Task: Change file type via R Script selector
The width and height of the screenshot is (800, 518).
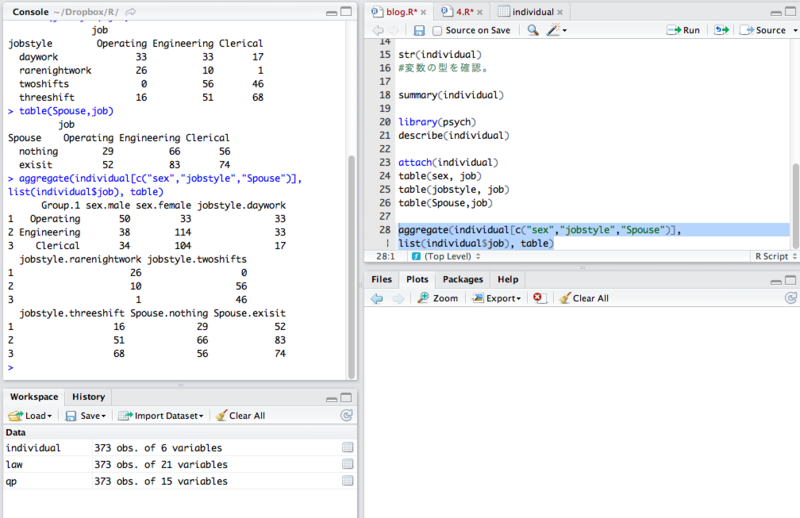Action: point(776,256)
